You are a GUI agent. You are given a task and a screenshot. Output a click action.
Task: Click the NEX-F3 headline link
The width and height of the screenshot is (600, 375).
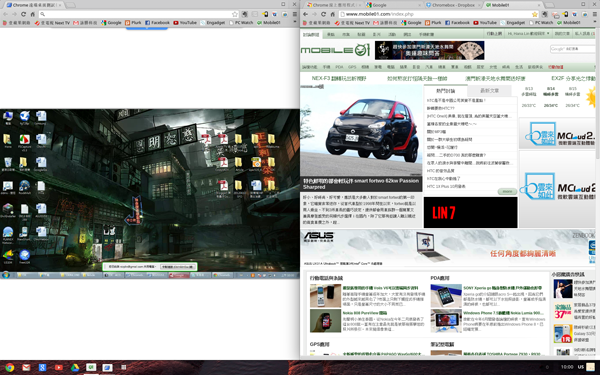[x=339, y=78]
